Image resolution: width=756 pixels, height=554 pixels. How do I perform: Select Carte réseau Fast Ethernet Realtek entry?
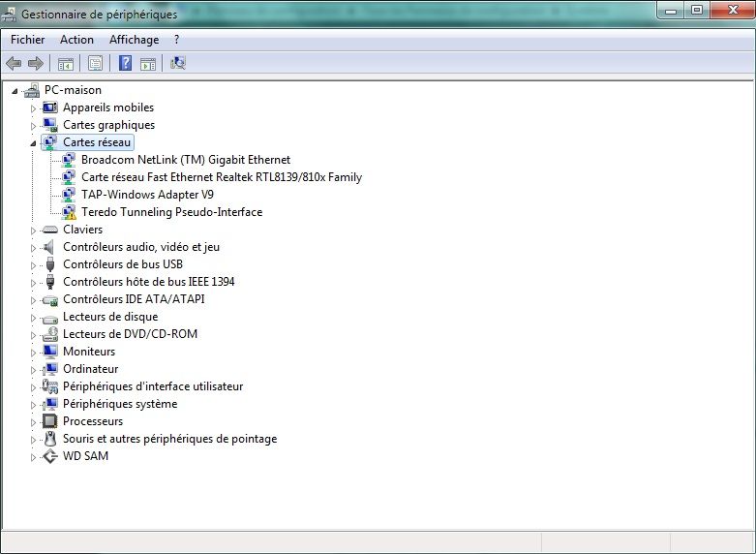(222, 177)
